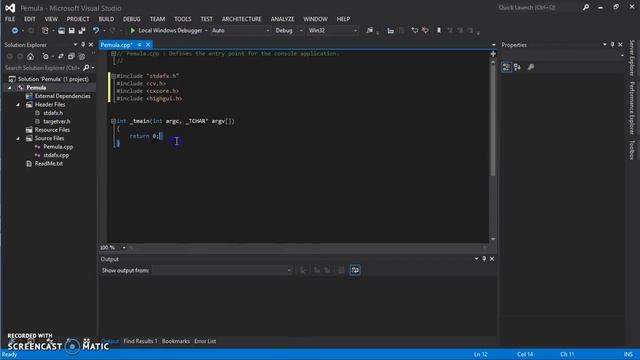Start debugging with the green play icon

coord(132,31)
